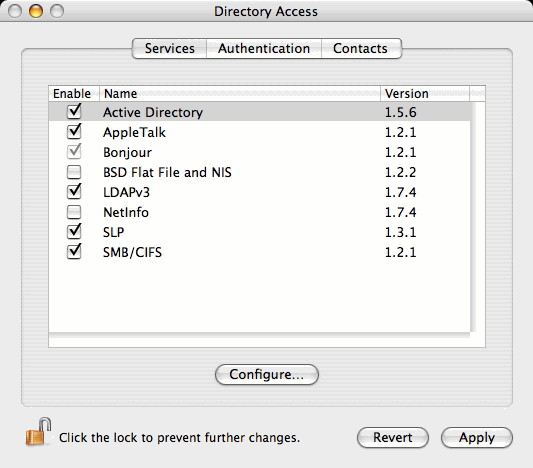Toggle the SLP enable checkbox
Screen dimensions: 533x468
point(74,232)
